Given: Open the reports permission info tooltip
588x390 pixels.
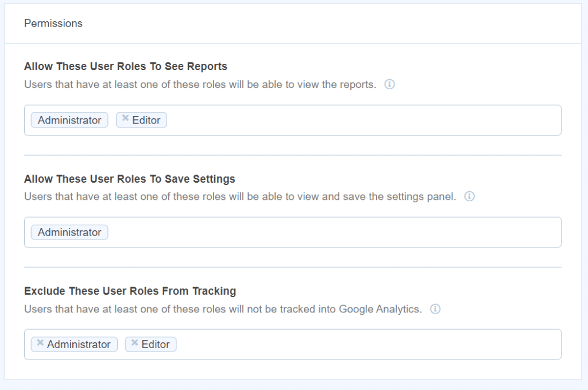Looking at the screenshot, I should tap(390, 84).
